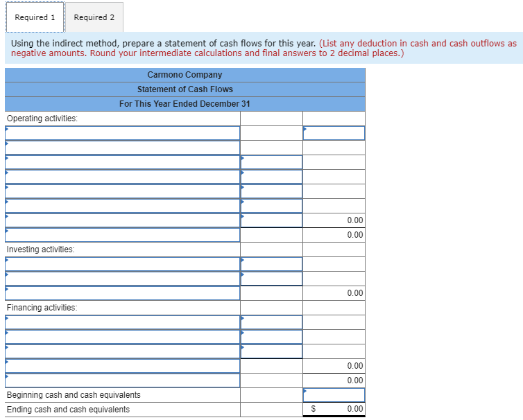This screenshot has width=523, height=420.
Task: Click the 'Investing activities:' label
Action: (41, 250)
